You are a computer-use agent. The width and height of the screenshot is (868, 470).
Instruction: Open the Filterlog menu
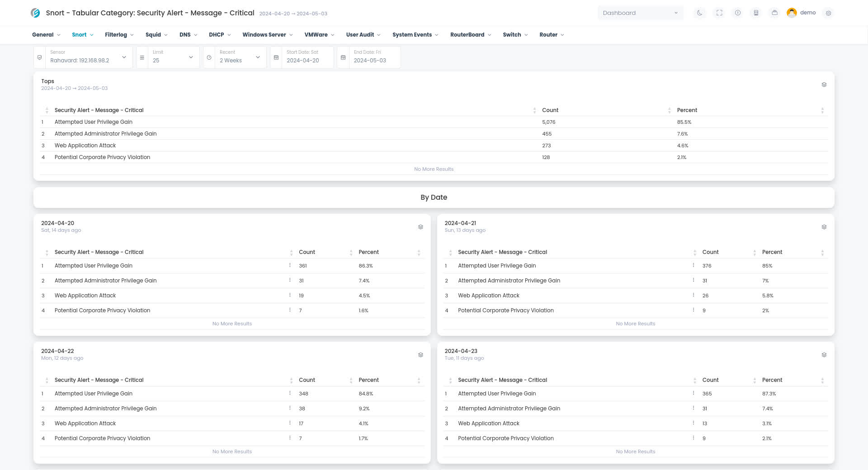(119, 35)
